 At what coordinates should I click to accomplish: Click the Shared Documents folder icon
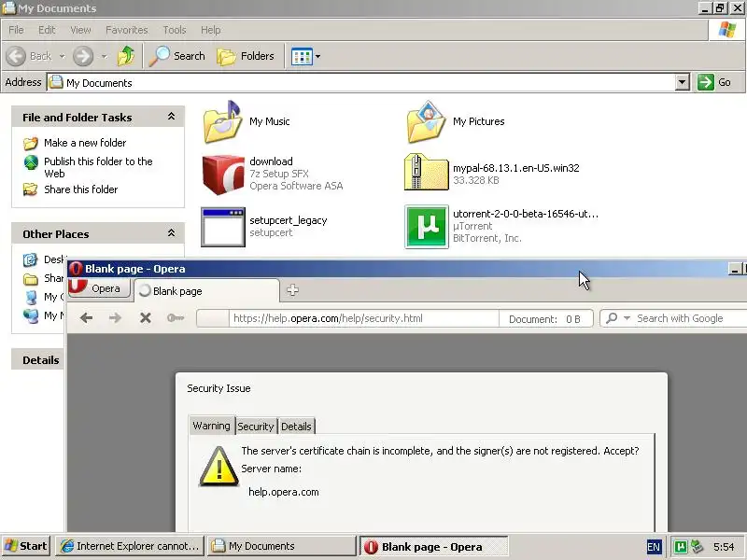31,279
